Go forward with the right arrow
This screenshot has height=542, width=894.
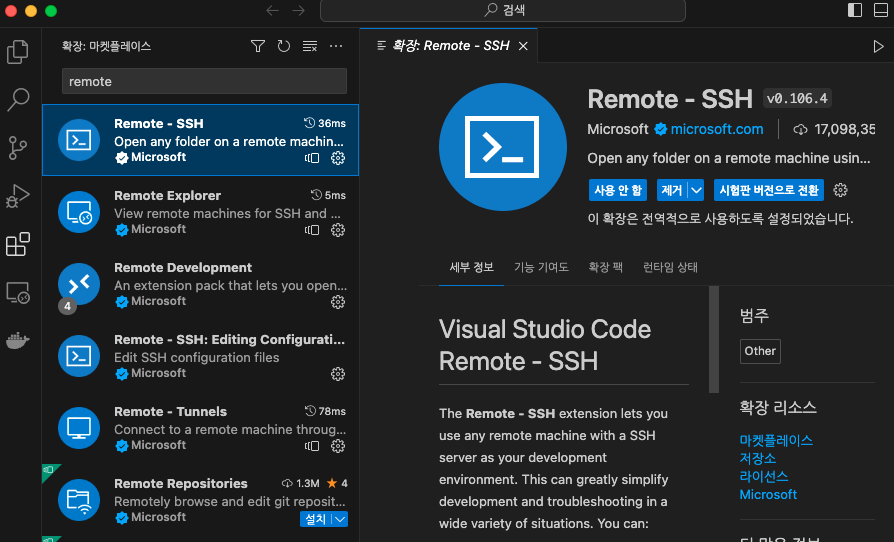pos(298,10)
